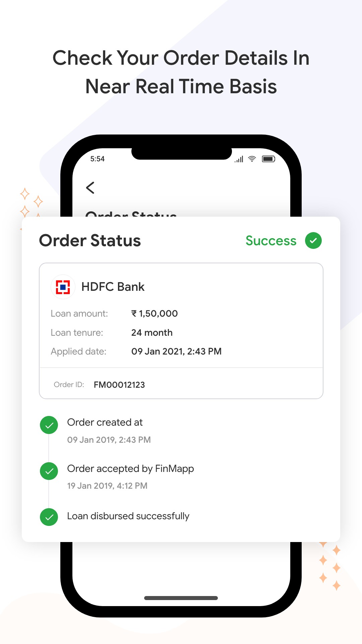
Task: Tap the HDFC Bank name
Action: click(113, 287)
